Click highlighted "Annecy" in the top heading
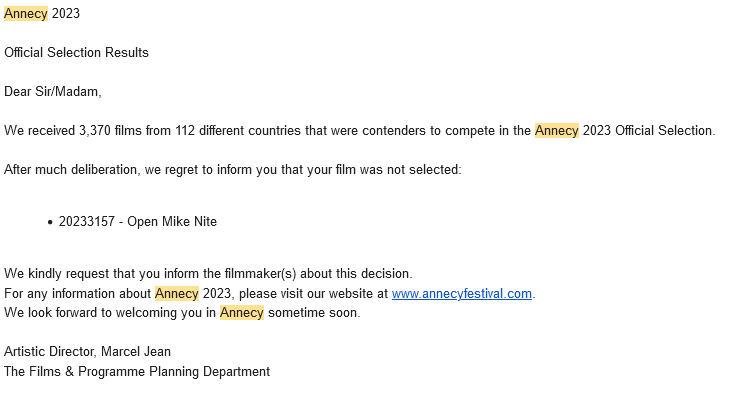The height and width of the screenshot is (398, 731). coord(26,14)
